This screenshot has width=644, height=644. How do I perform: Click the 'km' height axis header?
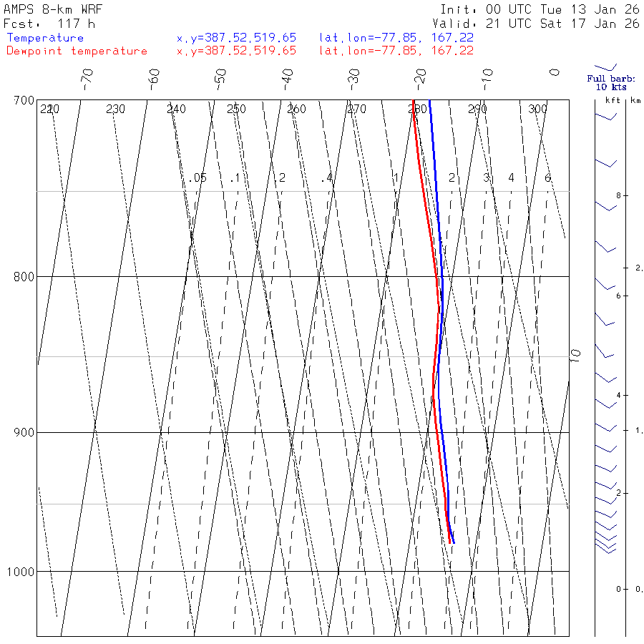tap(635, 100)
